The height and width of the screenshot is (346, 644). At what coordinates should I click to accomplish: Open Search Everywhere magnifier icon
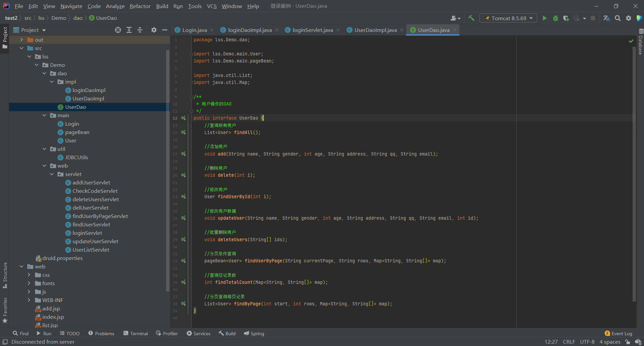[617, 18]
